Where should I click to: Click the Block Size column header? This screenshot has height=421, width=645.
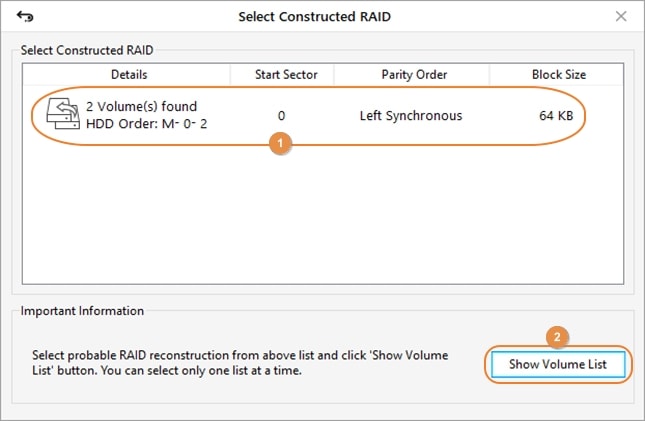pyautogui.click(x=558, y=75)
